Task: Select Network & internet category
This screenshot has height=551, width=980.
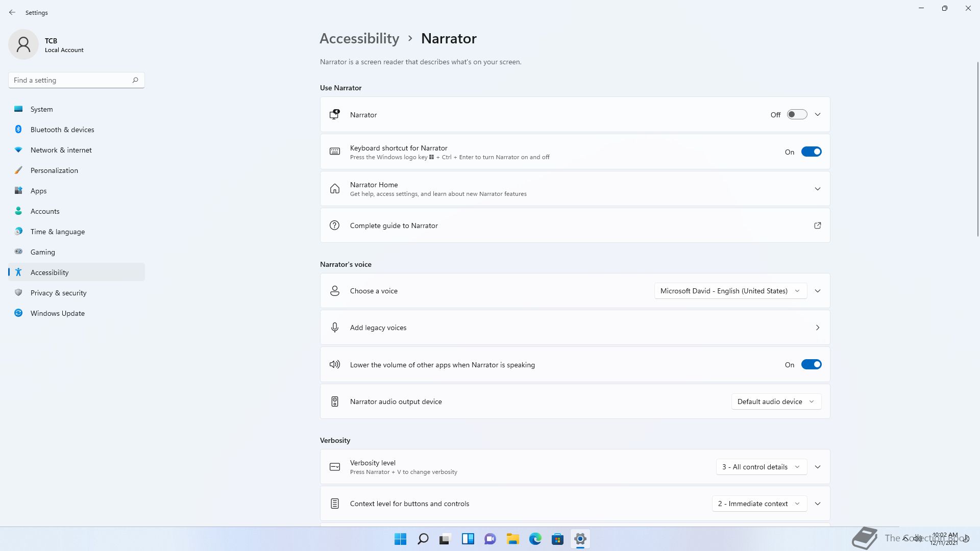Action: coord(77,150)
